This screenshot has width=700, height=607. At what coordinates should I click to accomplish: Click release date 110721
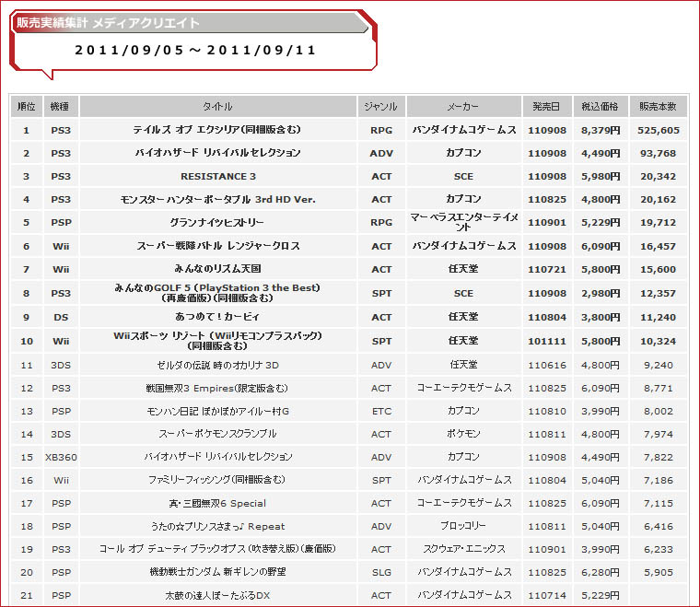(547, 270)
